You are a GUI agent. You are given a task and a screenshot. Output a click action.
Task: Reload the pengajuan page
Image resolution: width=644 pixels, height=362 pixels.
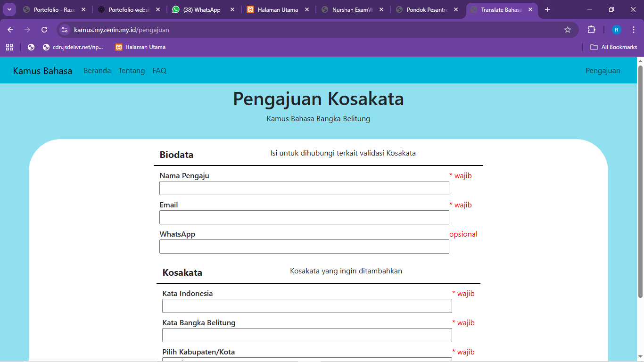44,29
